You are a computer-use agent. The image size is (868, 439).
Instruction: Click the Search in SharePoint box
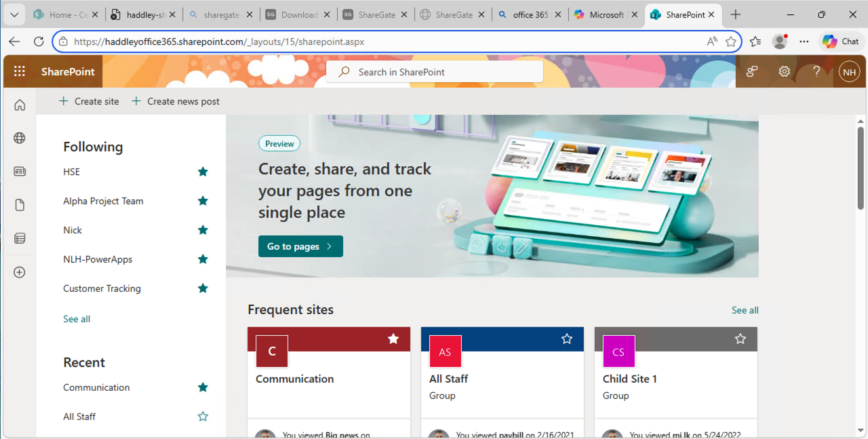click(x=435, y=72)
